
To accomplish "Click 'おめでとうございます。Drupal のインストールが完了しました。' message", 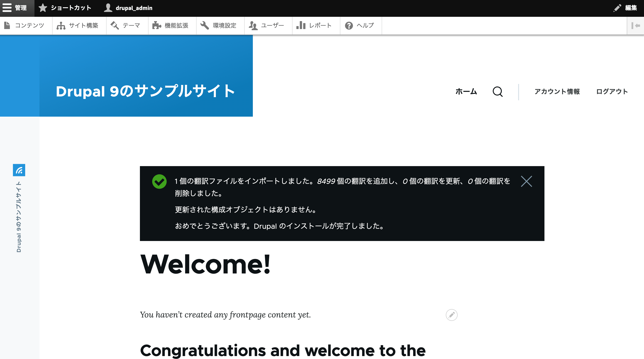I will [x=280, y=226].
